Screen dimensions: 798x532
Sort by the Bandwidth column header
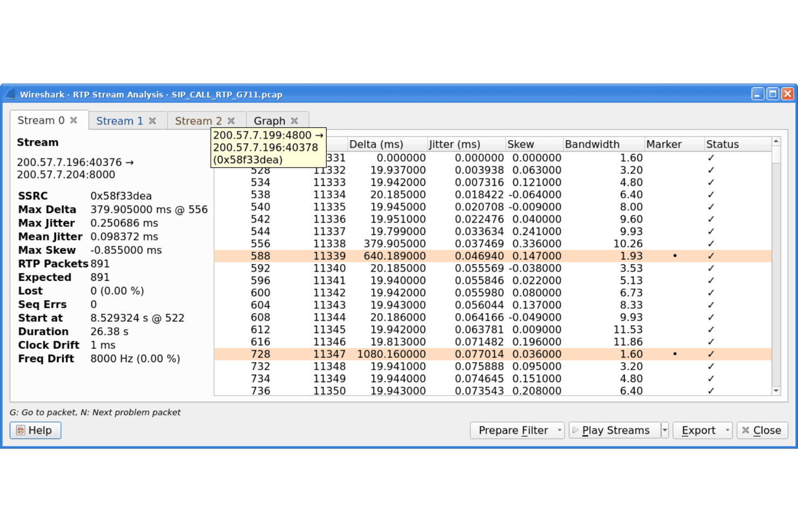[x=604, y=144]
